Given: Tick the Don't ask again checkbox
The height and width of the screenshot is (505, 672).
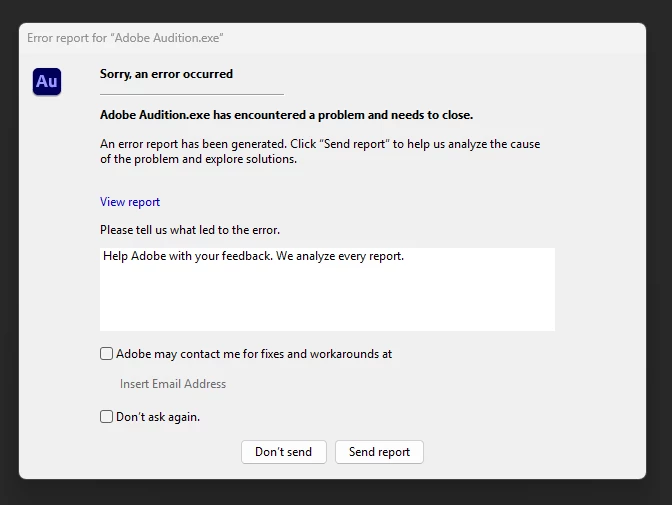Looking at the screenshot, I should [106, 417].
